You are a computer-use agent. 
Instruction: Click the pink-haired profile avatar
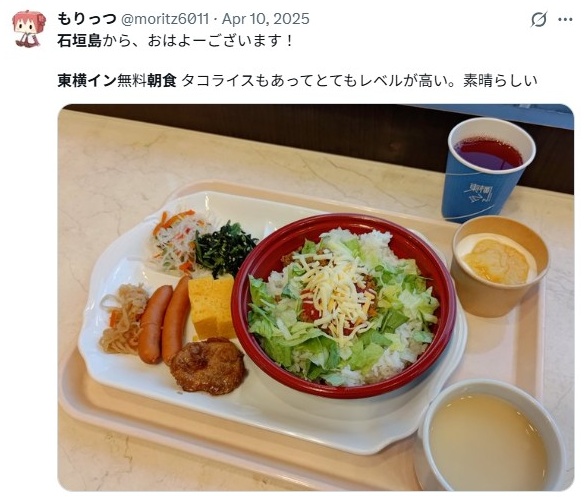pos(29,29)
